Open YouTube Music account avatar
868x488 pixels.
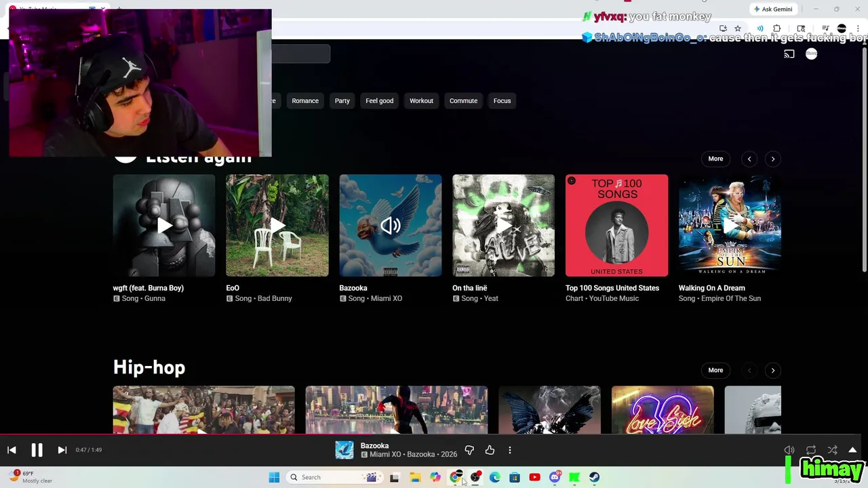pos(812,54)
